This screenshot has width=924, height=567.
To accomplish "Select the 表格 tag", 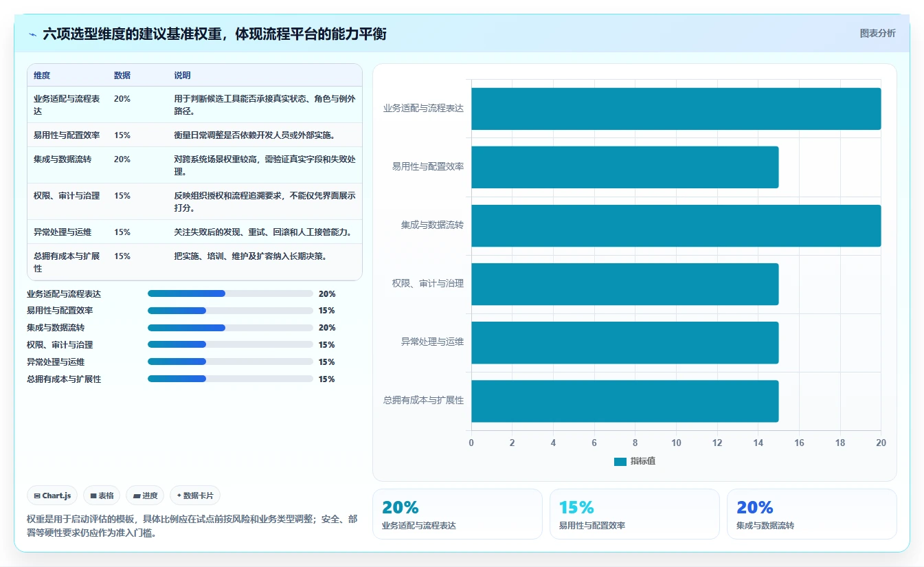I will coord(102,496).
